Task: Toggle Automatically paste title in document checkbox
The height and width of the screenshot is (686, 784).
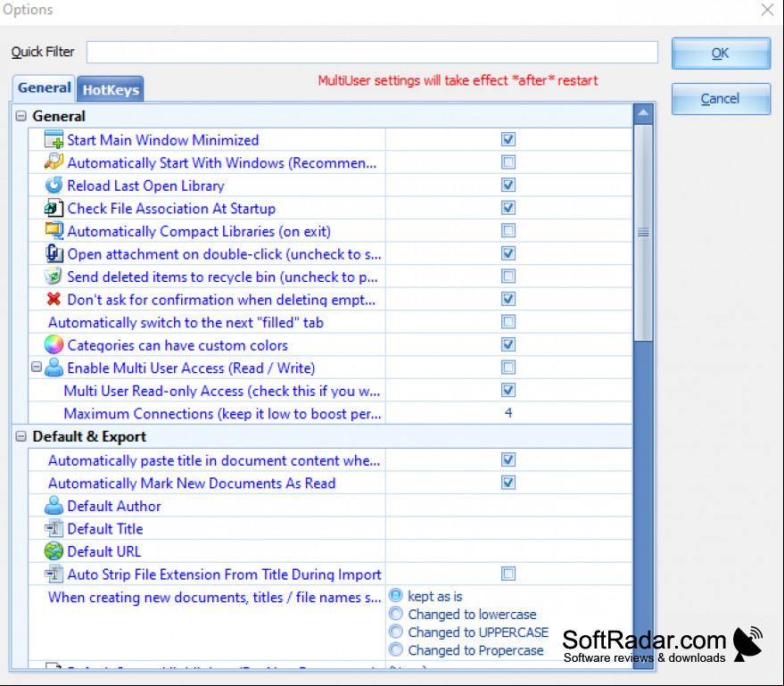Action: click(508, 459)
